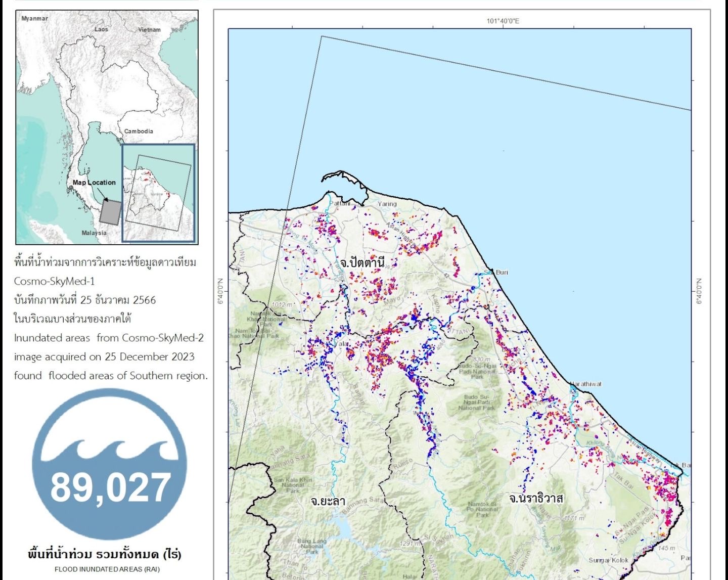Click the 1012 m elevation marker
This screenshot has width=728, height=580.
coord(282,304)
